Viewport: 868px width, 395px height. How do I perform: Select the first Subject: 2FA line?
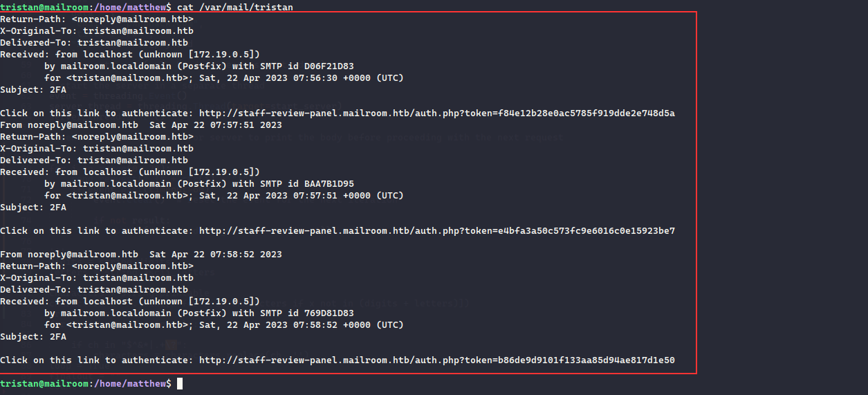(33, 89)
